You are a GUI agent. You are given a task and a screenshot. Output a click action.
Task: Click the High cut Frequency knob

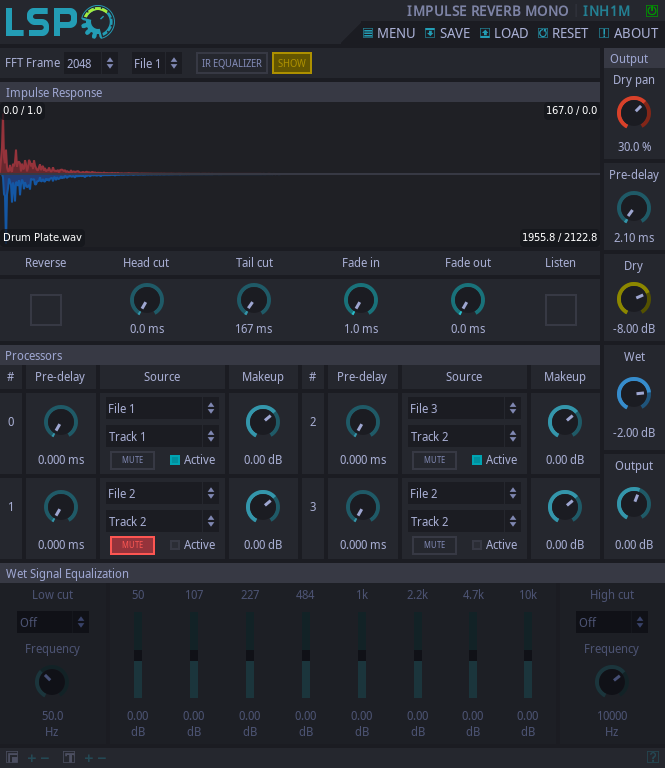click(x=611, y=682)
